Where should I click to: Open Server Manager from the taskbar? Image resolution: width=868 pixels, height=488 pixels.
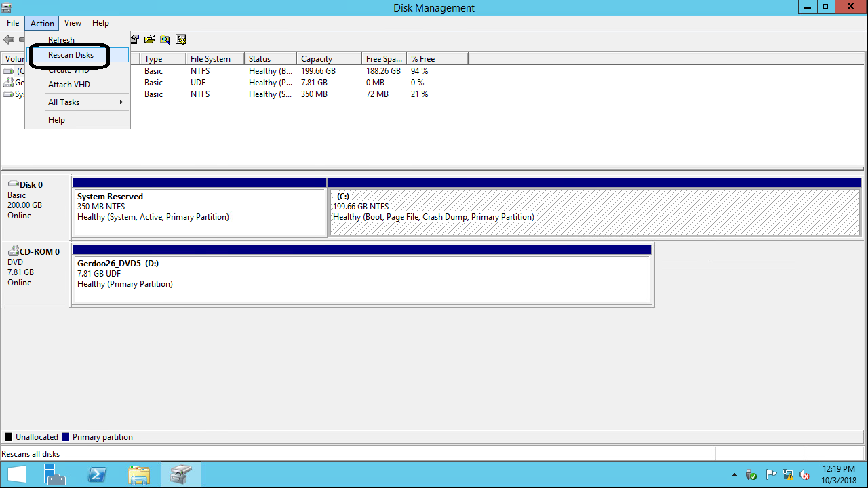(54, 474)
